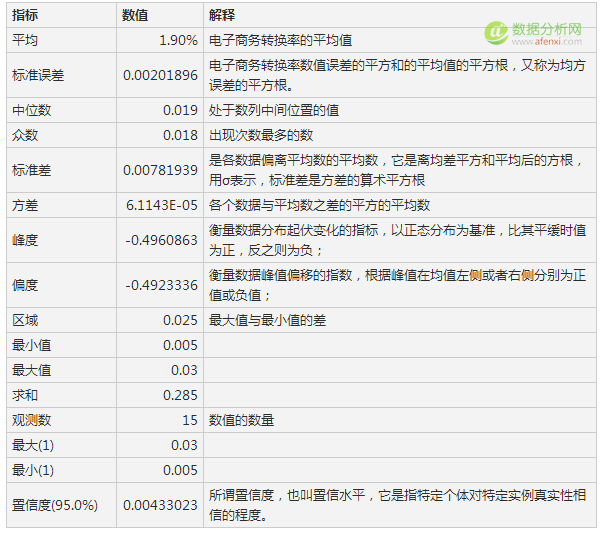This screenshot has height=533, width=603.
Task: Click the explanation 各个数据与平均数之差的平方的平均数
Action: [x=319, y=205]
